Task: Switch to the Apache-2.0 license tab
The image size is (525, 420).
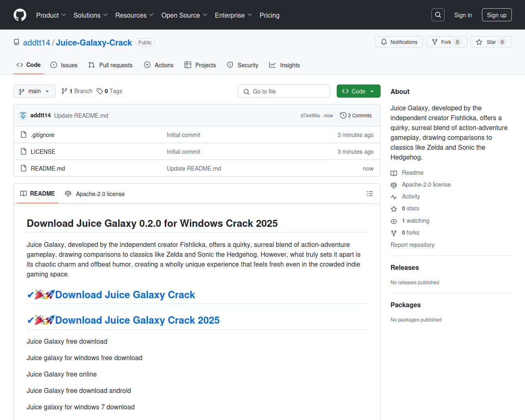Action: (95, 194)
